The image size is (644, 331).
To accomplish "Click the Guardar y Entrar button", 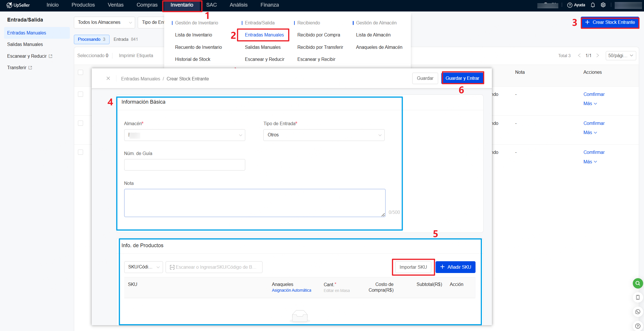I will pyautogui.click(x=462, y=78).
